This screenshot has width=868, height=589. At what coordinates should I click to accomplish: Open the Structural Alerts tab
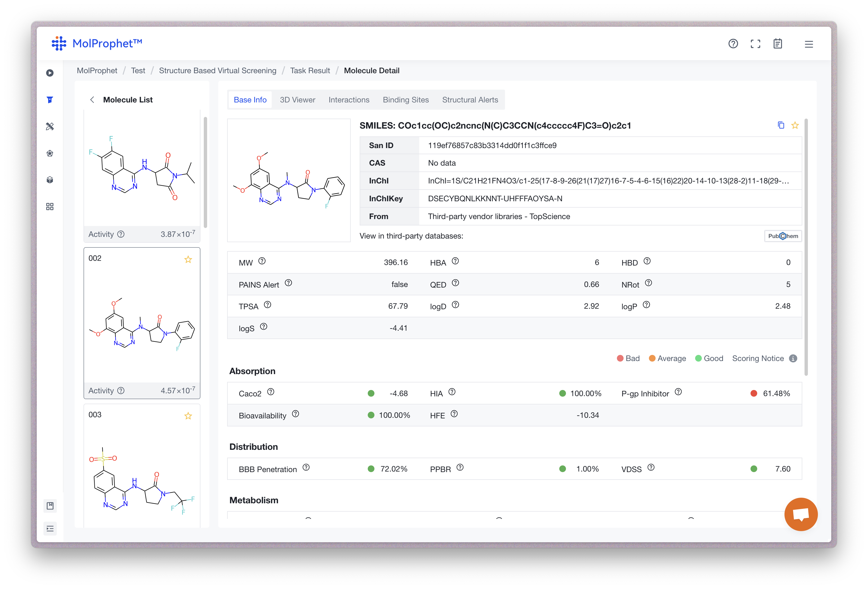coord(470,100)
